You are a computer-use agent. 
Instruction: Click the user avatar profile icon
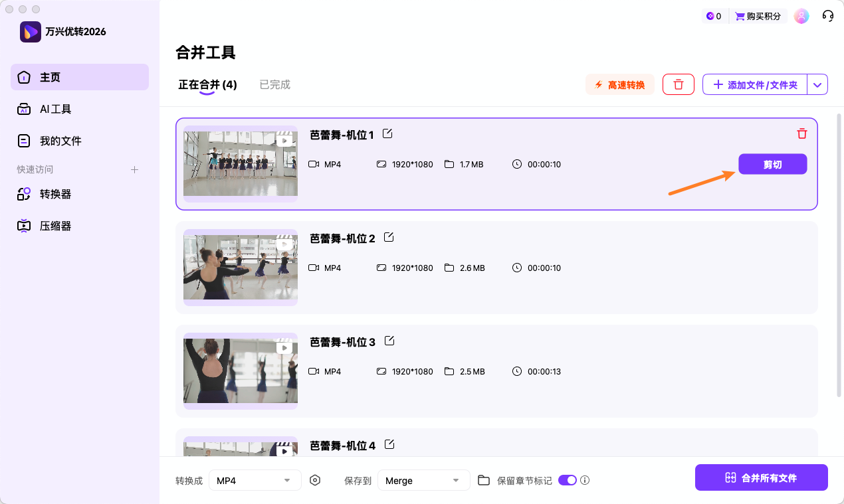coord(801,15)
